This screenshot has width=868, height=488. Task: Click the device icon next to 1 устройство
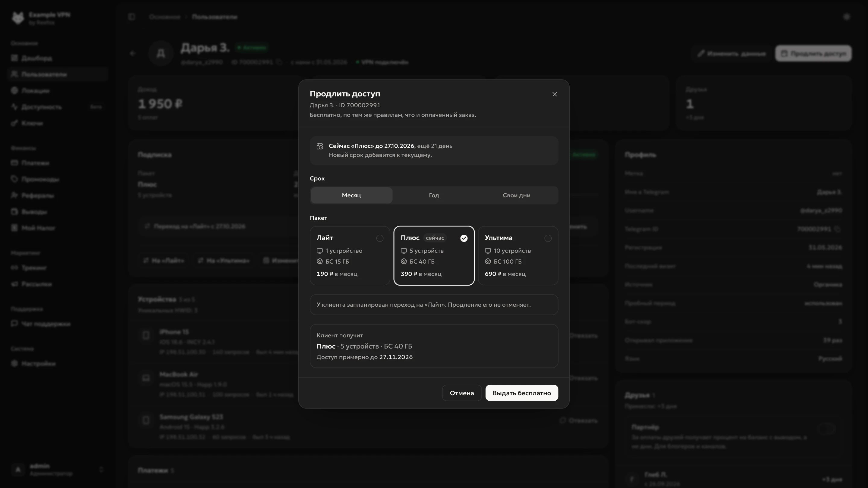pyautogui.click(x=320, y=251)
